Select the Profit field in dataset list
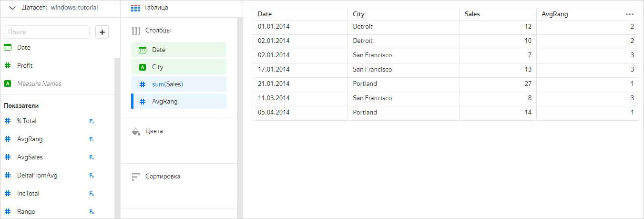This screenshot has width=644, height=219. coord(25,65)
